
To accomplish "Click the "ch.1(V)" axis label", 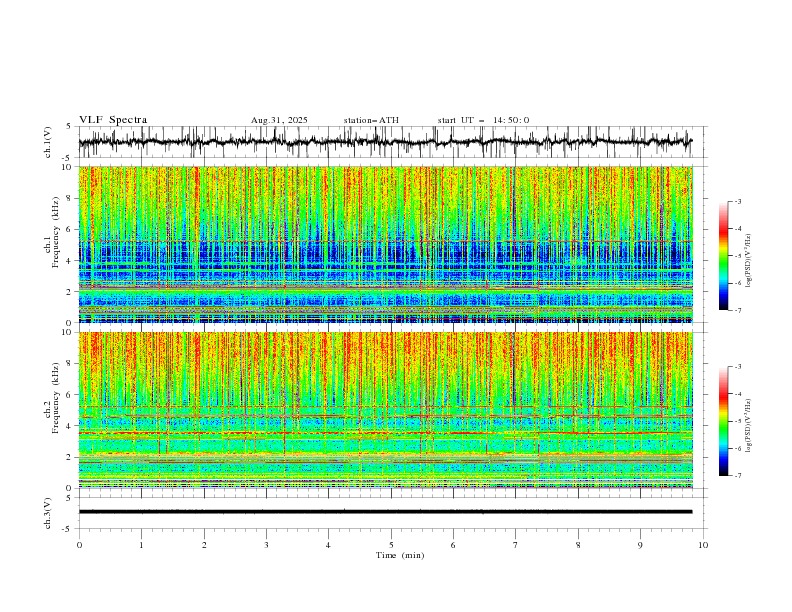I will (48, 142).
